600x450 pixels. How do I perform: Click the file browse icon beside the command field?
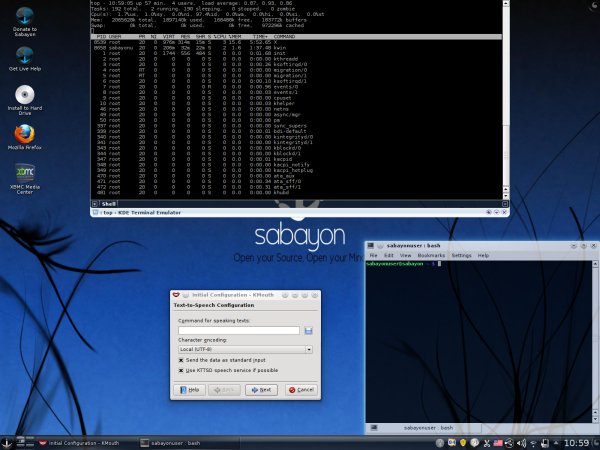click(x=308, y=331)
